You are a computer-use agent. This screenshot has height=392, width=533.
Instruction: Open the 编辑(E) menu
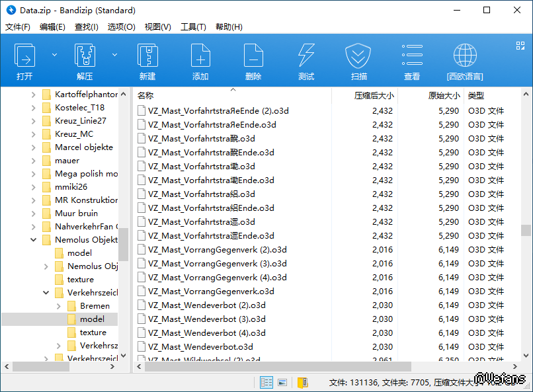click(x=52, y=27)
